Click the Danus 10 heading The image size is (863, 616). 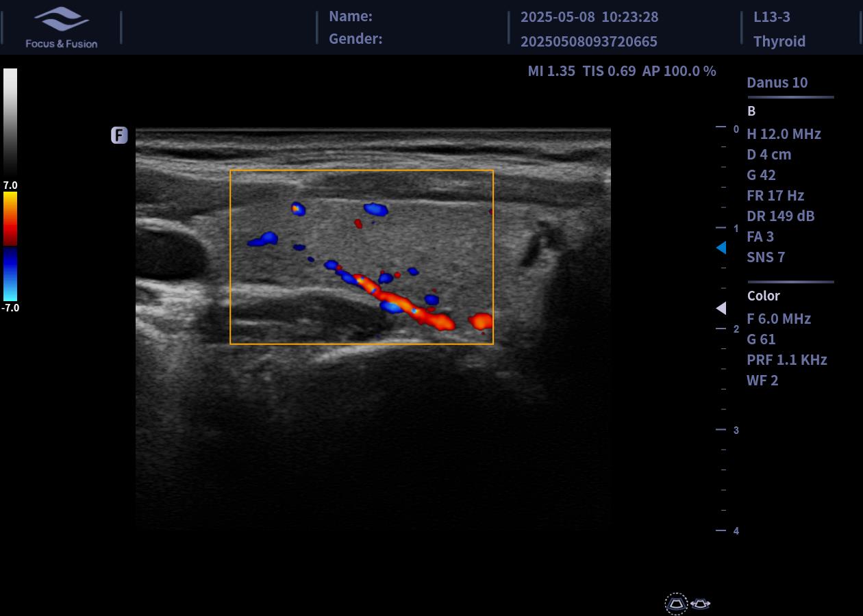tap(777, 82)
